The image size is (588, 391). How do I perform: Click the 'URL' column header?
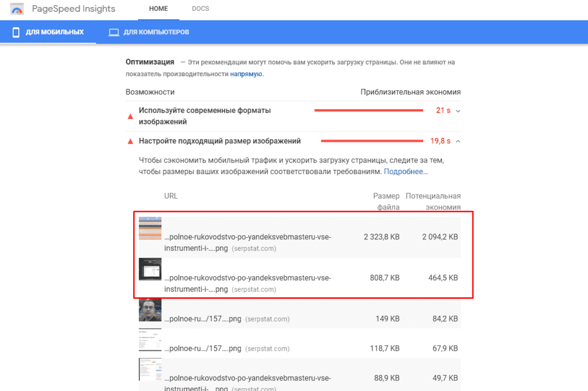[171, 196]
